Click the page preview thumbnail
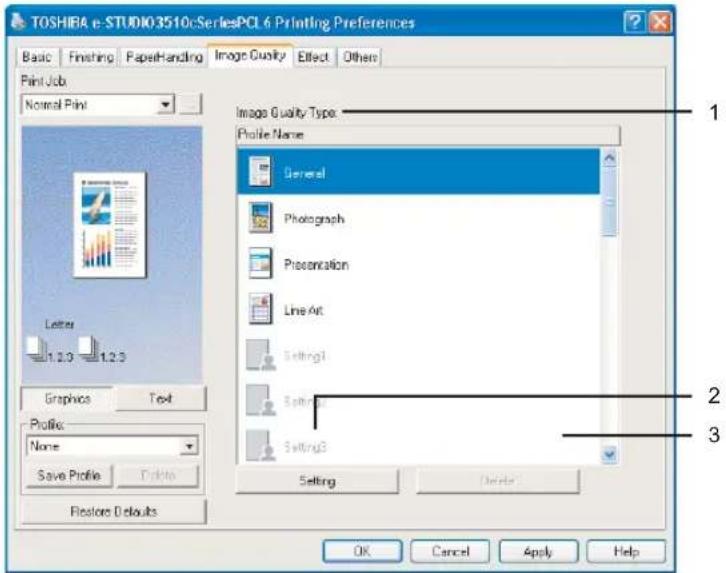This screenshot has width=726, height=573. click(x=110, y=225)
